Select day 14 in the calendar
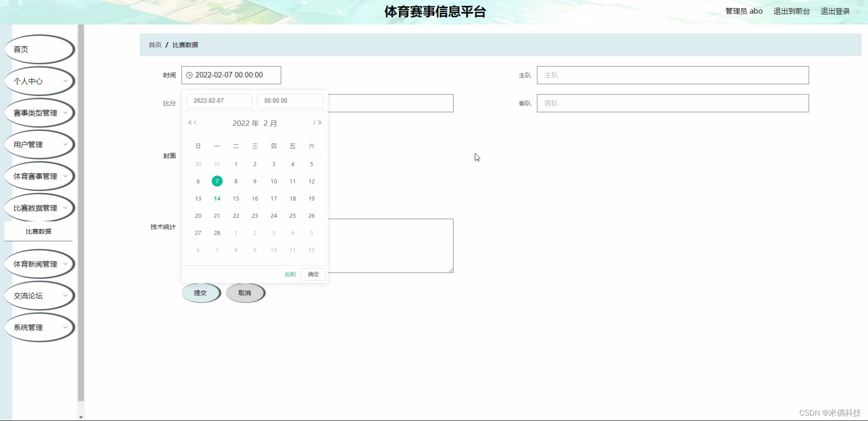Viewport: 868px width, 421px height. [x=217, y=198]
